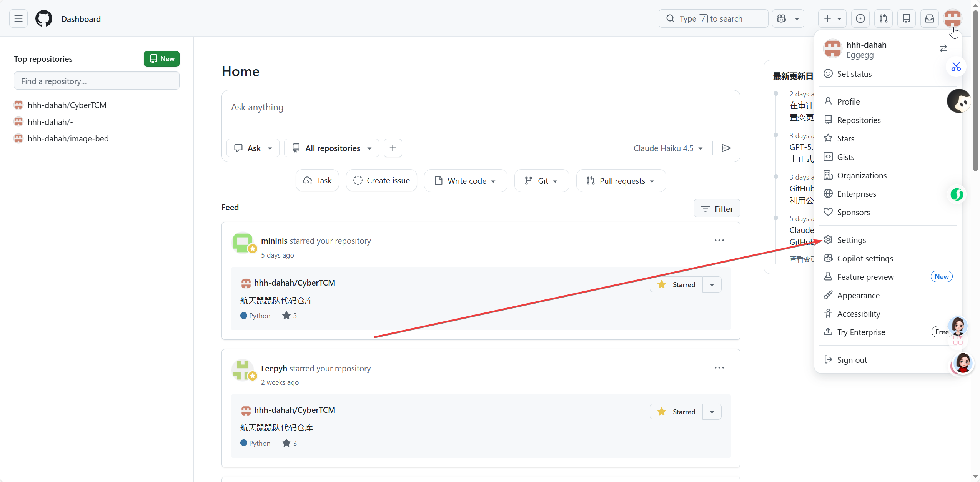This screenshot has height=482, width=980.
Task: Expand the create new plus dropdown in the header
Action: coord(832,18)
